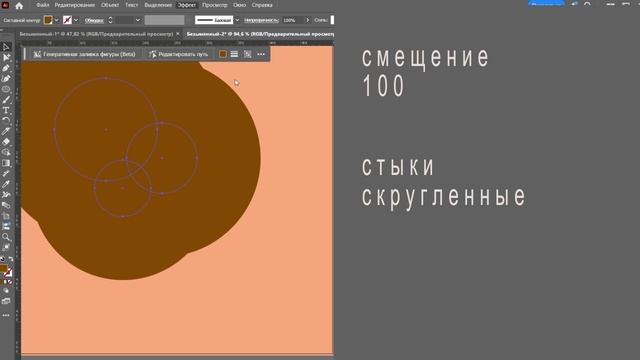This screenshot has width=640, height=360.
Task: Expand the stroke color dropdown arrow
Action: click(76, 20)
